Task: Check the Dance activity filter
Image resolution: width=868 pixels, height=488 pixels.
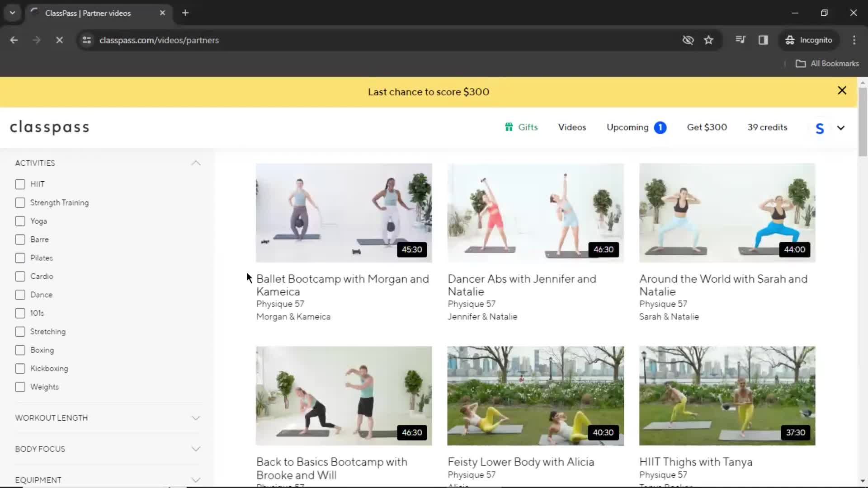Action: (20, 295)
